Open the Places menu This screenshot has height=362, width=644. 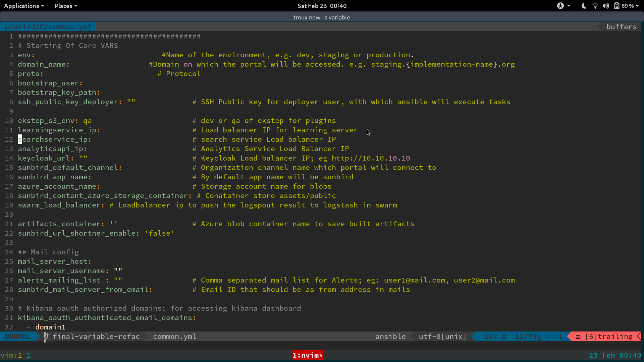66,6
